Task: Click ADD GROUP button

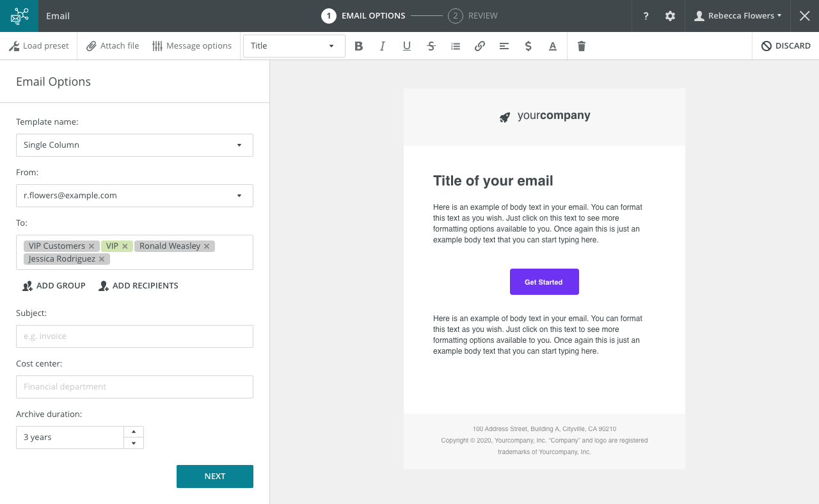Action: 54,286
